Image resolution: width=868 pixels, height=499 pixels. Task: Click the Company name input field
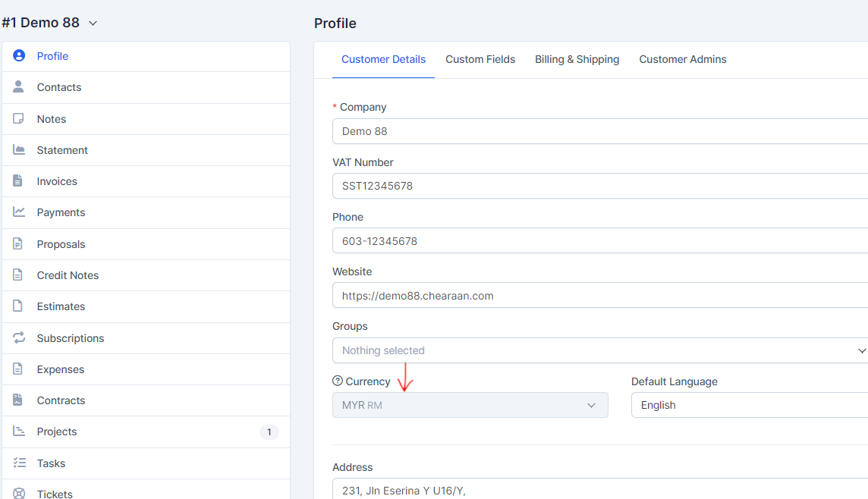(x=599, y=131)
